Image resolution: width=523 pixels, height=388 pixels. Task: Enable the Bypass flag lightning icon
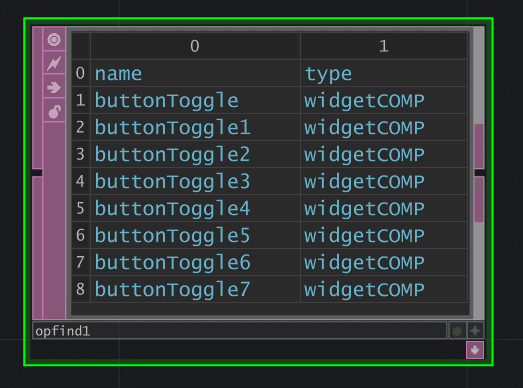[x=54, y=63]
